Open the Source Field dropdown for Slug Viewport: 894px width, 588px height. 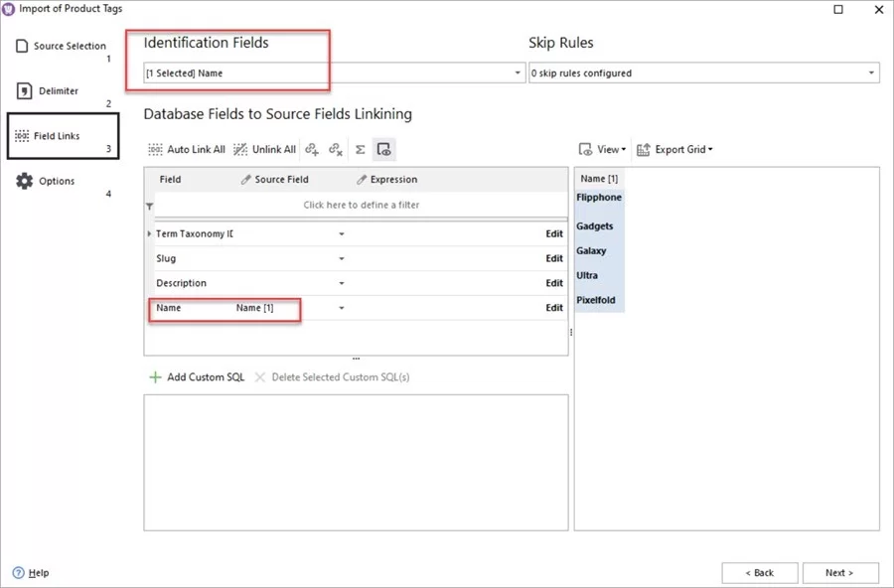tap(341, 258)
